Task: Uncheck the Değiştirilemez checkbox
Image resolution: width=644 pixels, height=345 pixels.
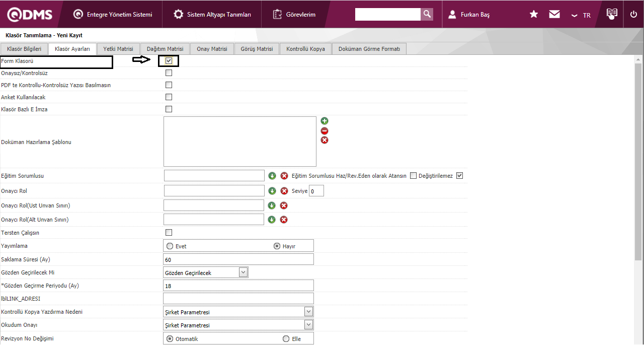Action: click(x=459, y=176)
